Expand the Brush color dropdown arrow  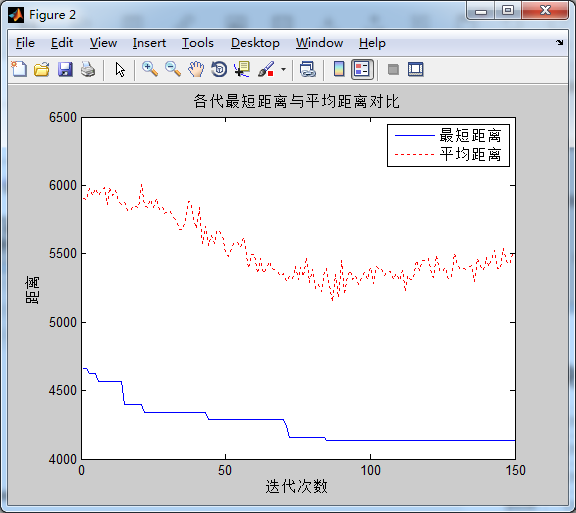click(x=283, y=69)
